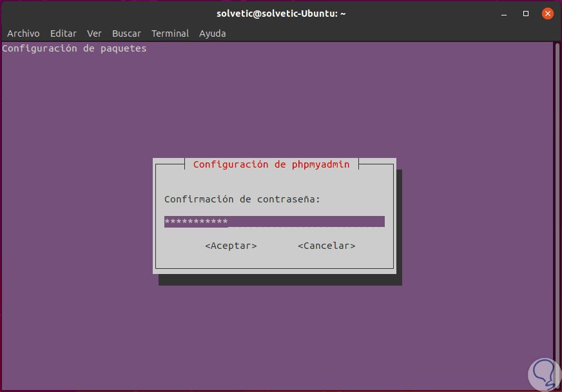Open the Archivo menu
This screenshot has height=392, width=562.
click(x=23, y=34)
